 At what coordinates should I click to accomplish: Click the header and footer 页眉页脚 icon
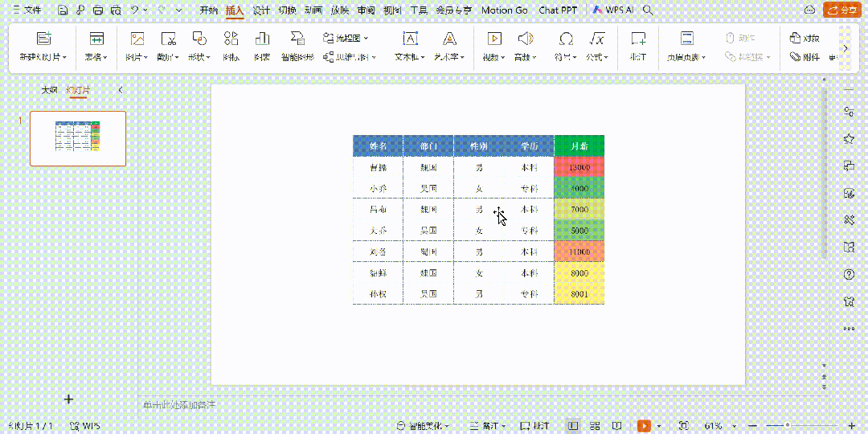[x=686, y=39]
